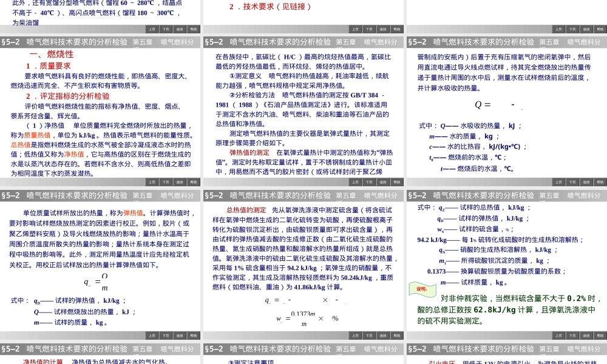The height and width of the screenshot is (364, 607).
Task: Click 帮助 on the 总热值的测定 slide
Action: coord(397,335)
